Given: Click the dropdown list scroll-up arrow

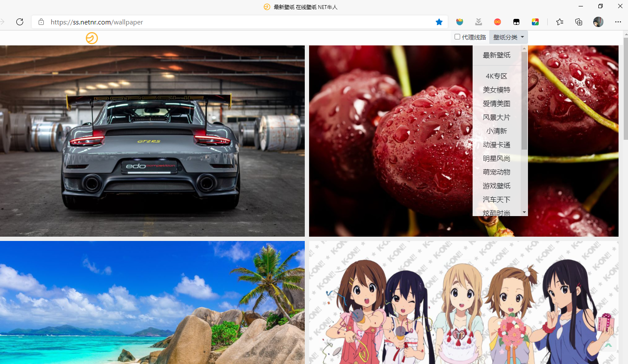Looking at the screenshot, I should pos(524,48).
